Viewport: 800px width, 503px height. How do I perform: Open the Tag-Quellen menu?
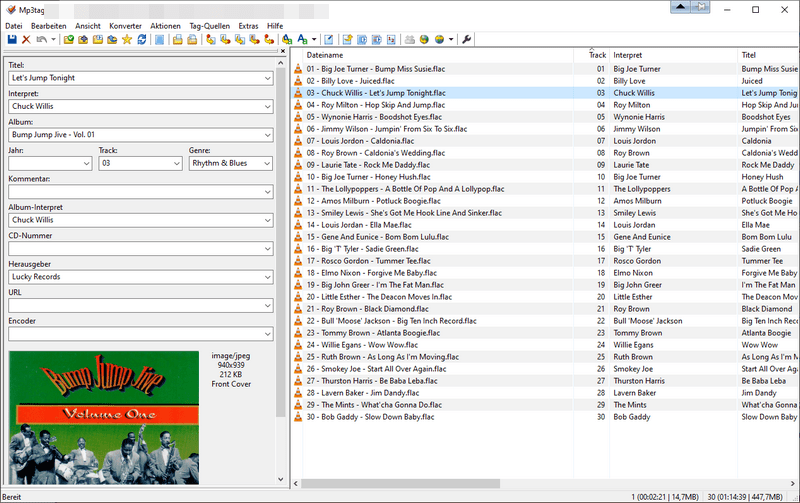(x=209, y=25)
